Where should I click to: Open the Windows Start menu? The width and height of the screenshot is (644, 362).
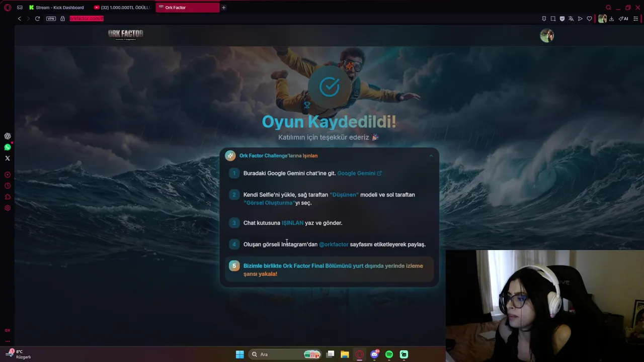coord(240,354)
